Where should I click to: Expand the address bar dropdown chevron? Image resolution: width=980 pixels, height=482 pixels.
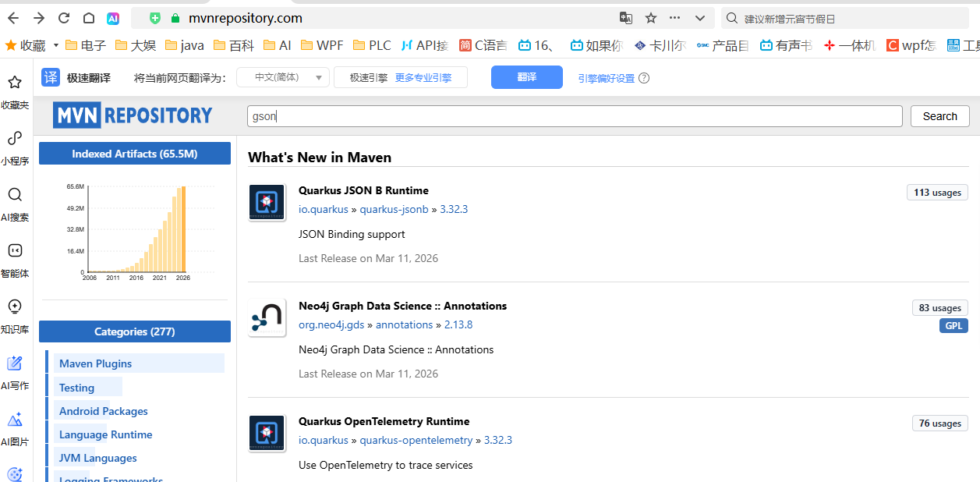pos(700,18)
